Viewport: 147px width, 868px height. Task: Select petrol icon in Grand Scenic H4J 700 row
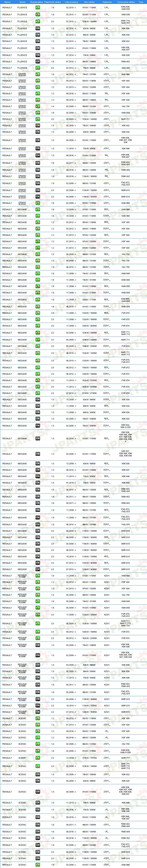point(38,107)
